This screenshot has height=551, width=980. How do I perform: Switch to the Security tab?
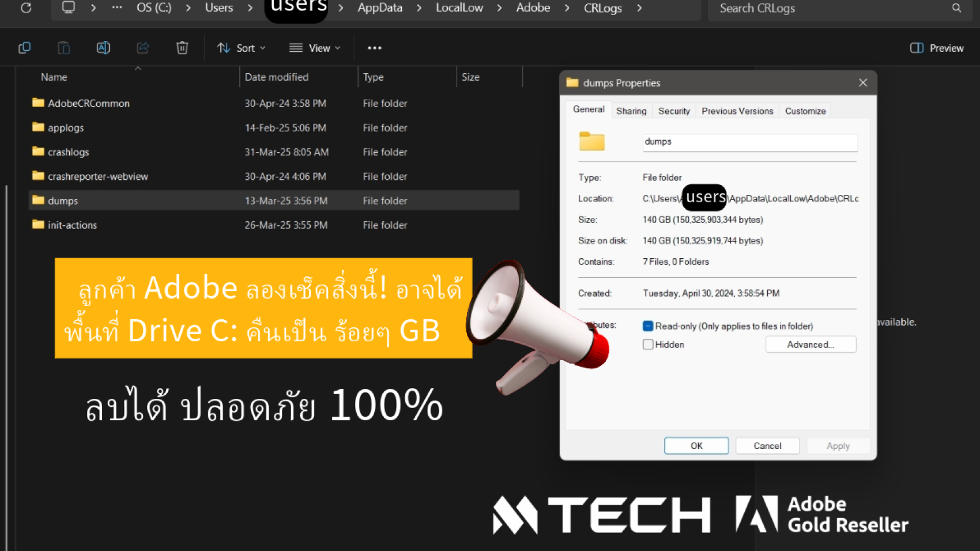tap(674, 111)
